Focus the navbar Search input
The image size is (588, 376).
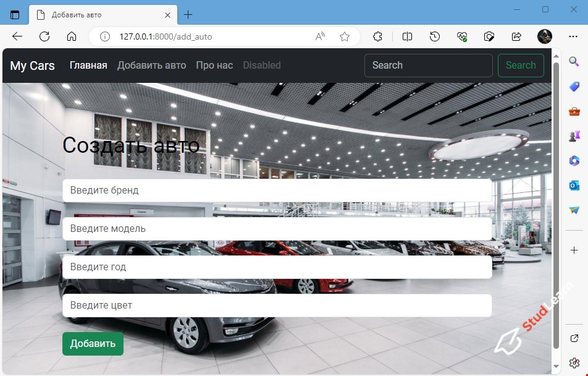pos(428,66)
